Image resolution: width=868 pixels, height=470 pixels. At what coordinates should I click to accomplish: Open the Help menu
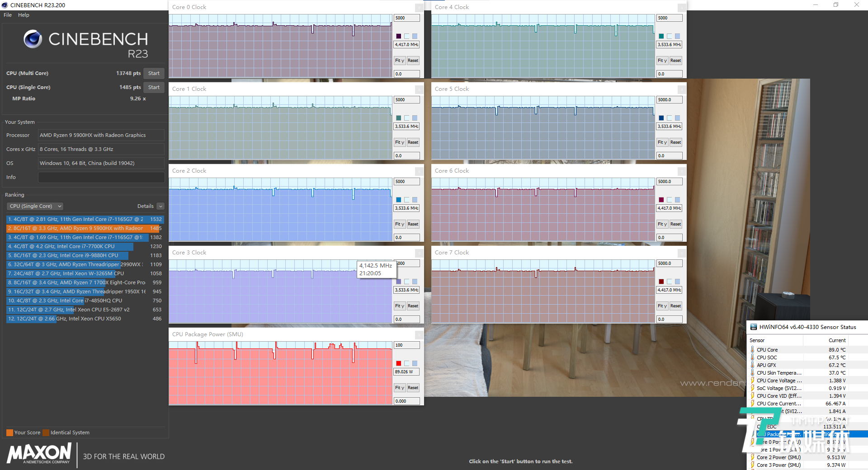(24, 15)
